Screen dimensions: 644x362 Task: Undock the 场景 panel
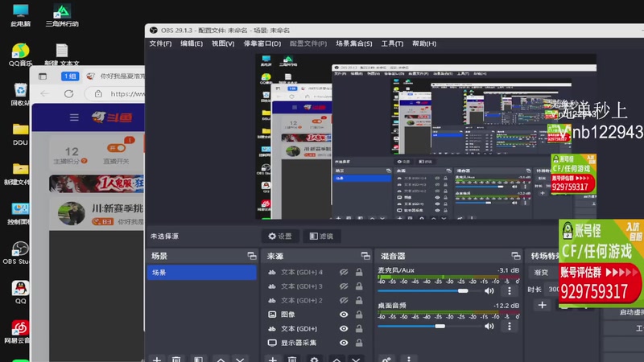(x=252, y=256)
